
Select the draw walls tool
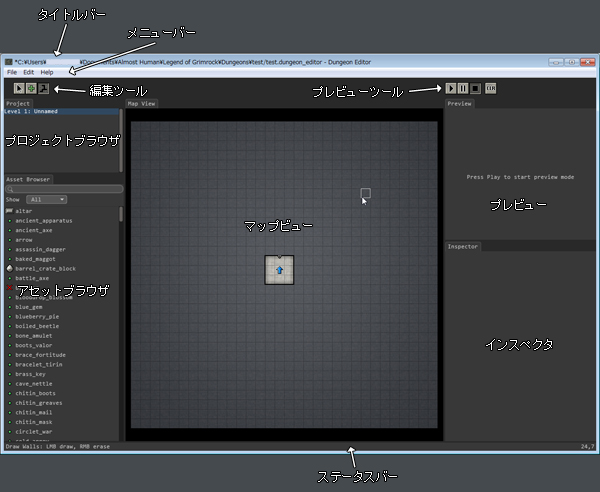(x=44, y=88)
